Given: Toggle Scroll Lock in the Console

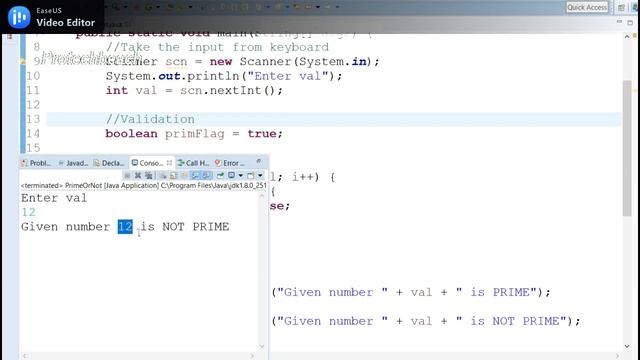Looking at the screenshot, I should coord(173,176).
